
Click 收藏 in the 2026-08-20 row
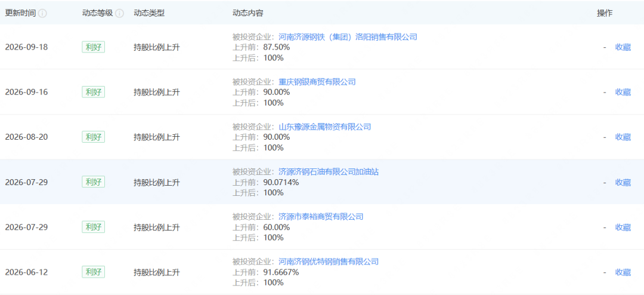[623, 137]
